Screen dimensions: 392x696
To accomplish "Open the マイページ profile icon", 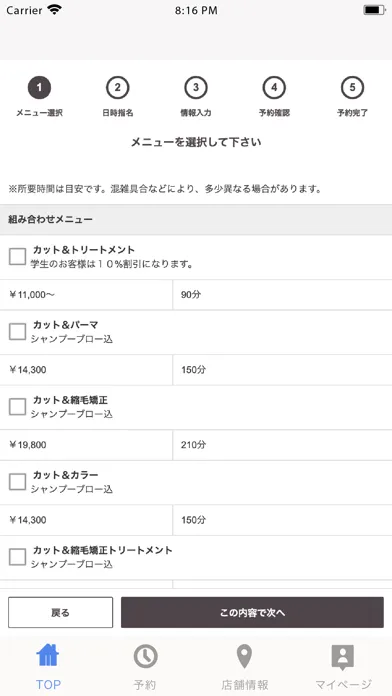I will click(x=343, y=657).
